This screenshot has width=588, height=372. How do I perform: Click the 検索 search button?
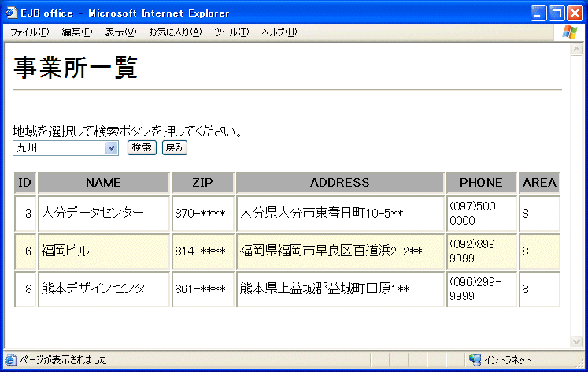click(x=142, y=147)
